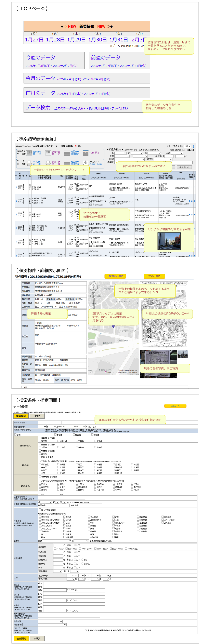Open 前月のデータ menu item
The width and height of the screenshot is (208, 644).
87,93
